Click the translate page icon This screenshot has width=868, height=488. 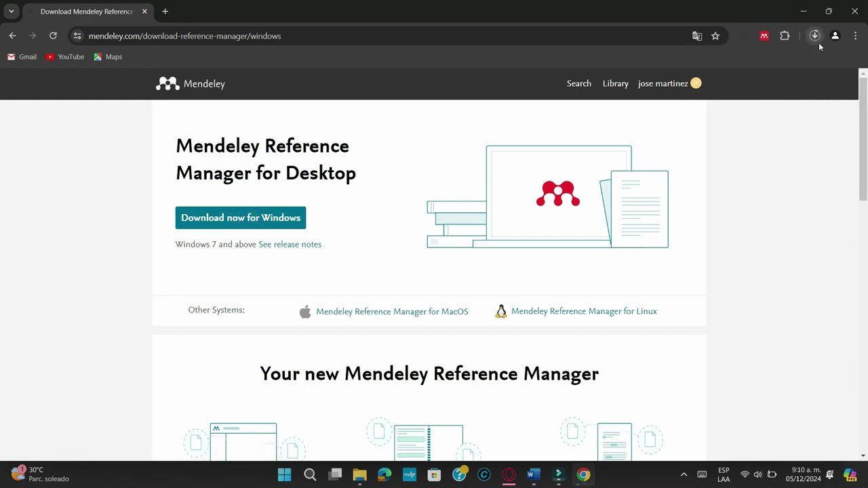pyautogui.click(x=696, y=36)
